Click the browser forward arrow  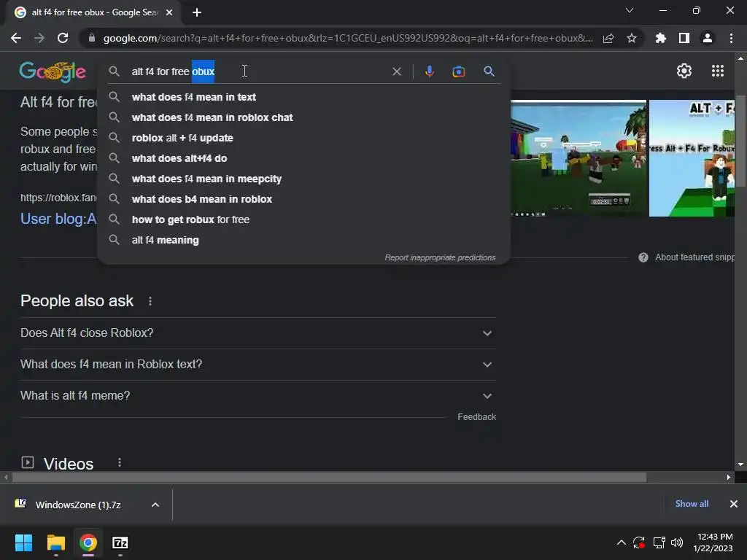tap(39, 38)
